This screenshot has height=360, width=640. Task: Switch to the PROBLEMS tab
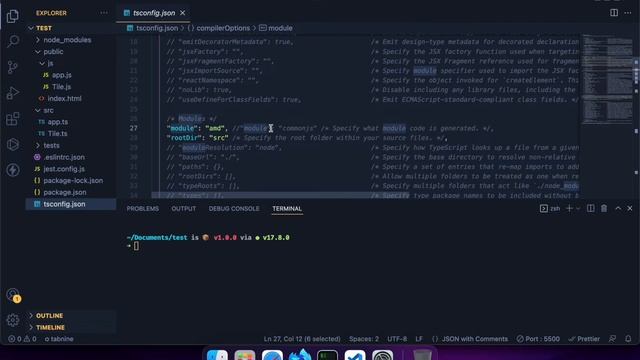click(x=142, y=209)
